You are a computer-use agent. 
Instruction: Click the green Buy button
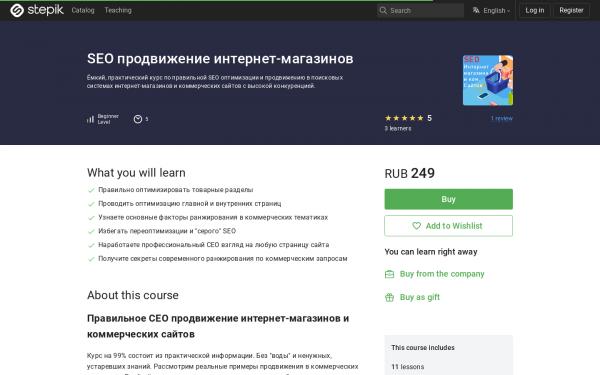point(448,199)
